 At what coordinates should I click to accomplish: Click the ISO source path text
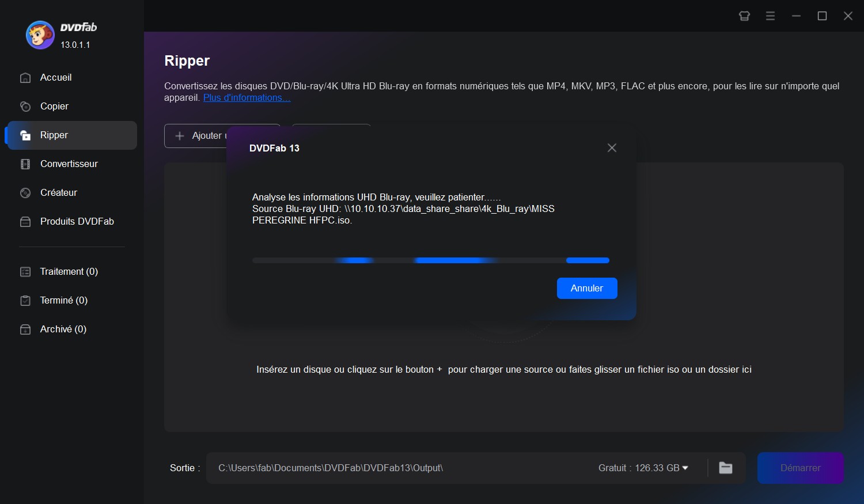[x=403, y=214]
